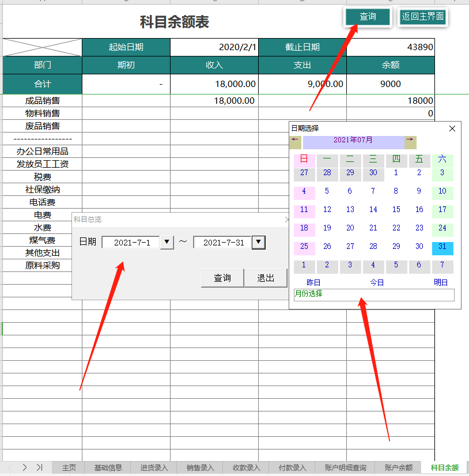Click 查询 in the 科目总览 dialog
The height and width of the screenshot is (476, 469).
(x=222, y=278)
